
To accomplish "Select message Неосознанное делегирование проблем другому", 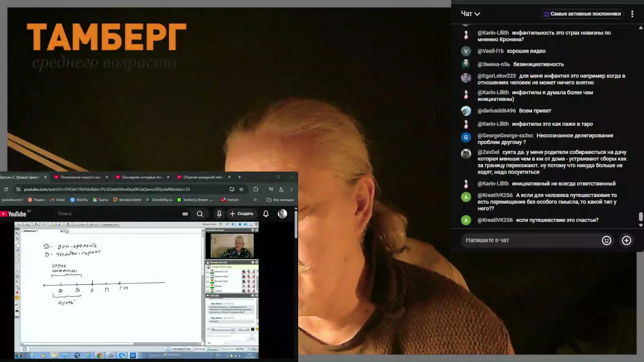I will coord(545,139).
